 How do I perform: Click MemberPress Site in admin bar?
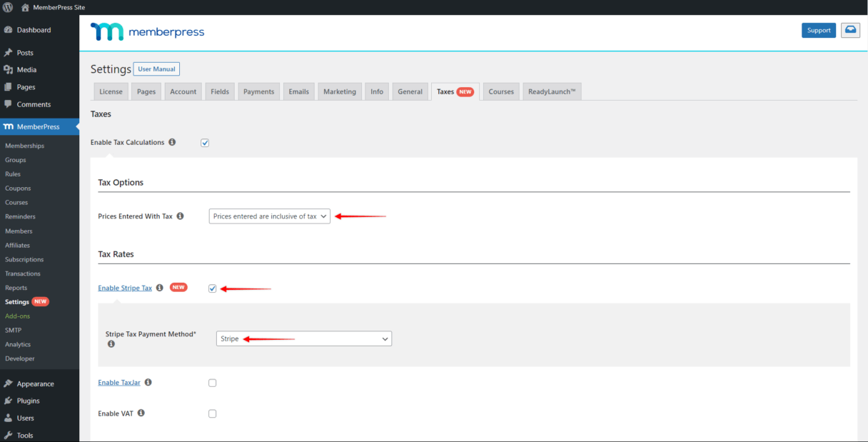(59, 7)
